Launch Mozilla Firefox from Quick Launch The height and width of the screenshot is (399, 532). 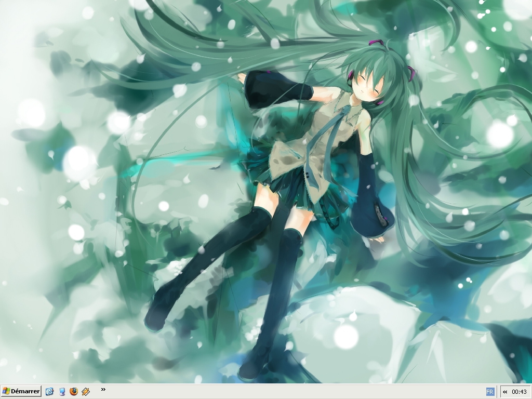(74, 391)
